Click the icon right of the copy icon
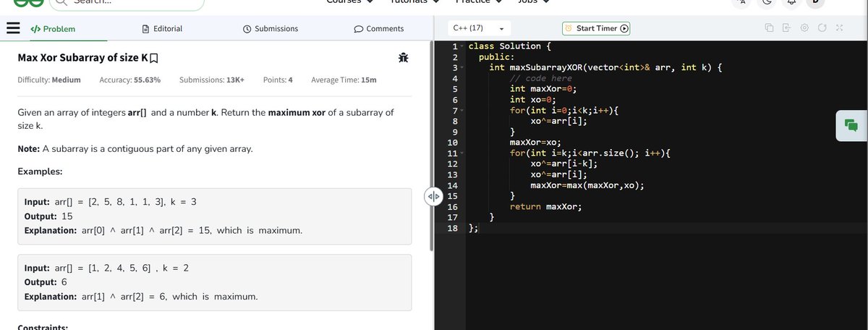 tap(786, 28)
